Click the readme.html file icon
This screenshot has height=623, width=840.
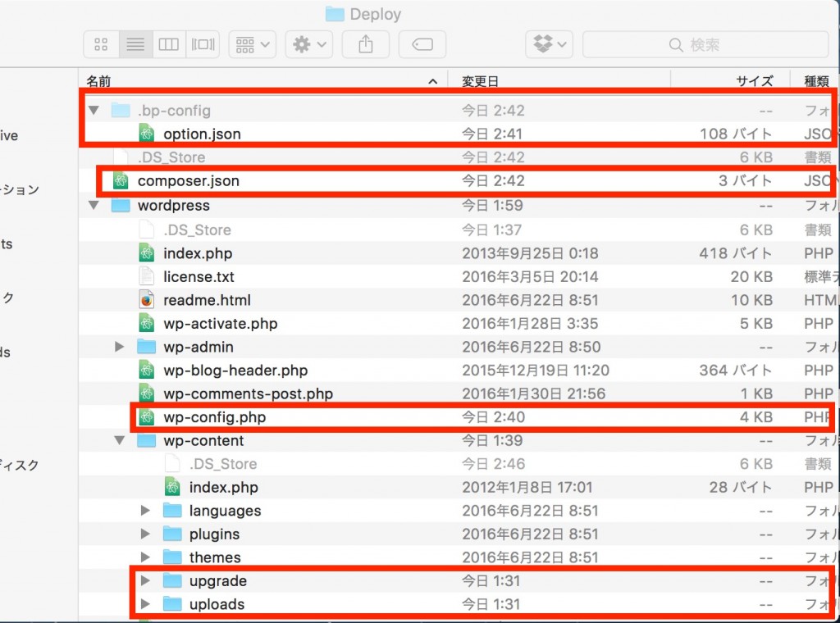147,300
